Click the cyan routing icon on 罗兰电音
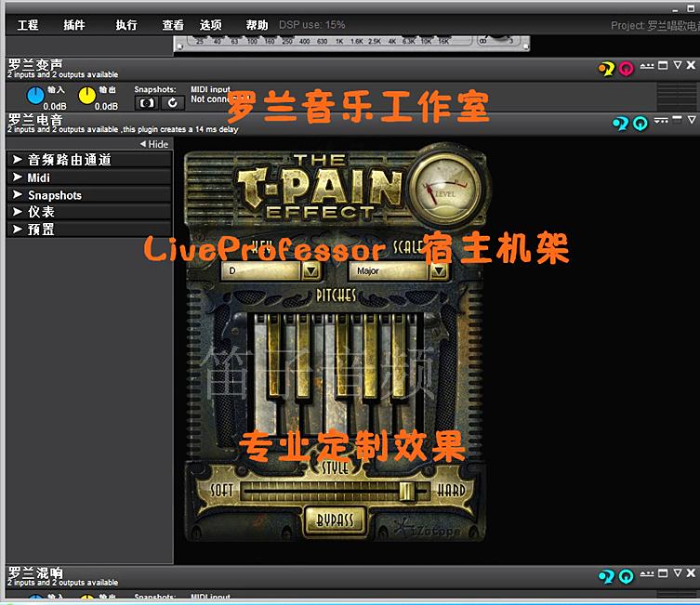The height and width of the screenshot is (605, 700). (x=621, y=124)
